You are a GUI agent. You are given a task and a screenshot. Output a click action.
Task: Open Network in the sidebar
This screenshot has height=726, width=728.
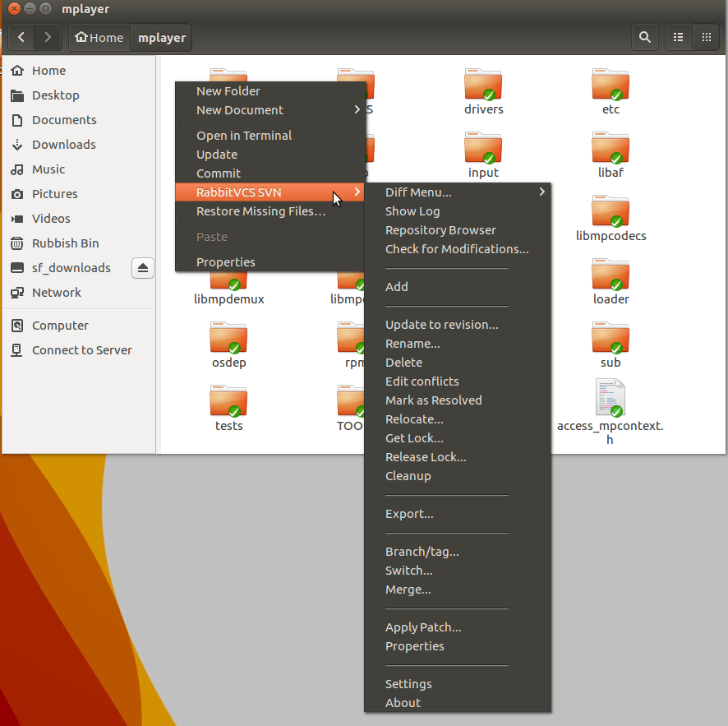79,293
